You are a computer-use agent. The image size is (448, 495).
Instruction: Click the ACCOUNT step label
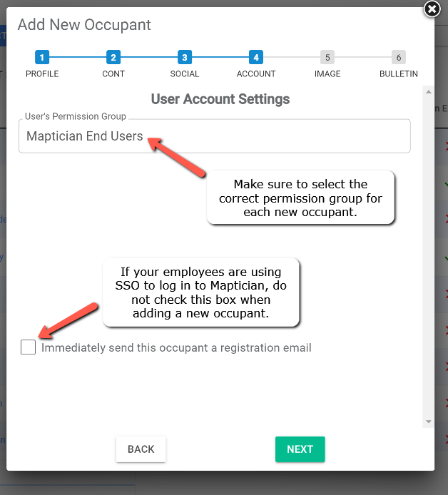(x=256, y=74)
